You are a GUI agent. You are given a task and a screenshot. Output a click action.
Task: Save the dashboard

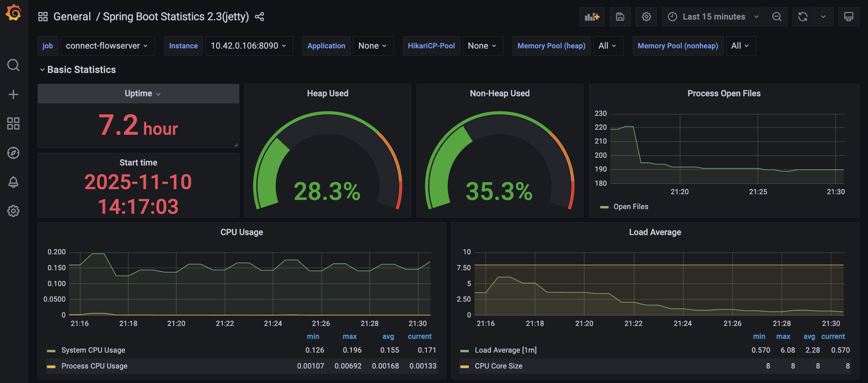coord(620,17)
